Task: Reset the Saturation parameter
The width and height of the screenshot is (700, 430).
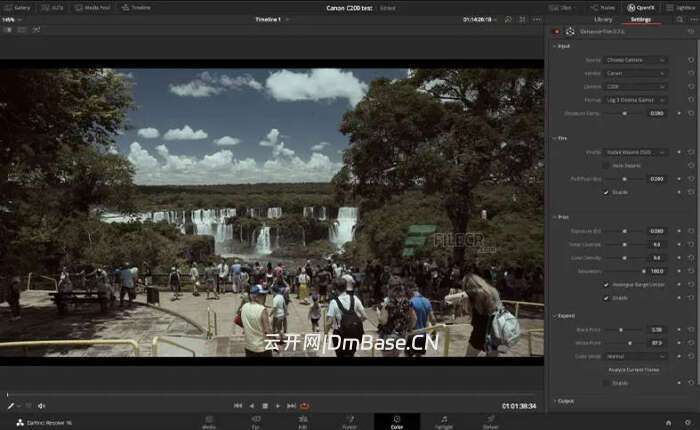Action: tap(691, 271)
